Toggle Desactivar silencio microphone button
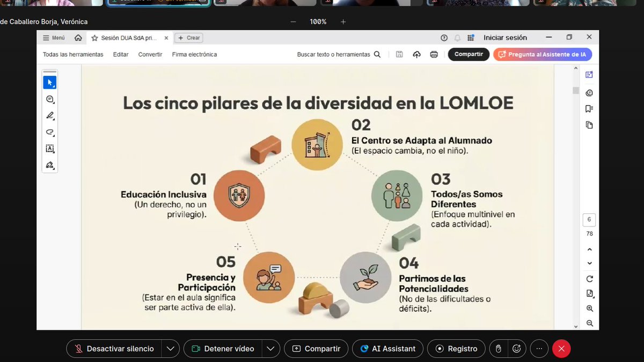644x362 pixels. coord(114,349)
